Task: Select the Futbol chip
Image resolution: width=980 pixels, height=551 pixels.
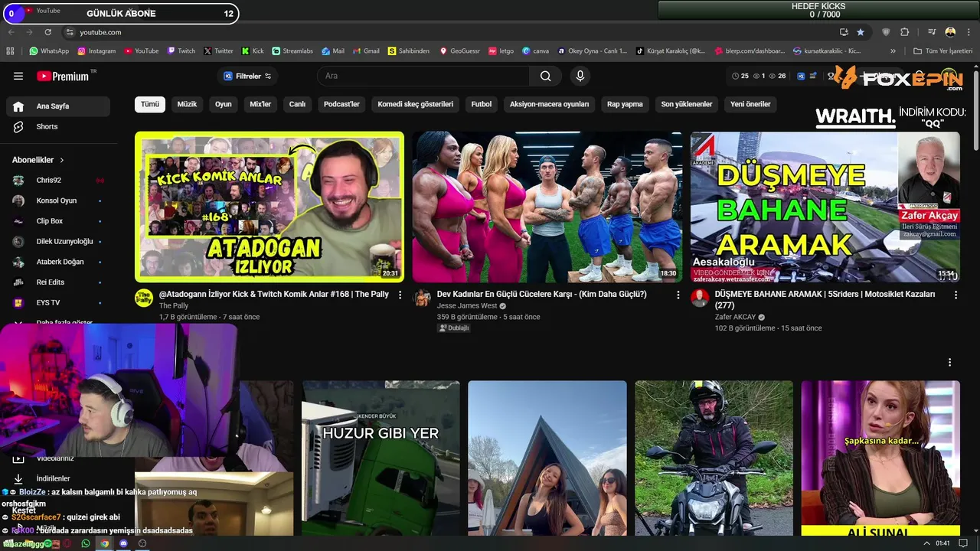Action: tap(482, 104)
